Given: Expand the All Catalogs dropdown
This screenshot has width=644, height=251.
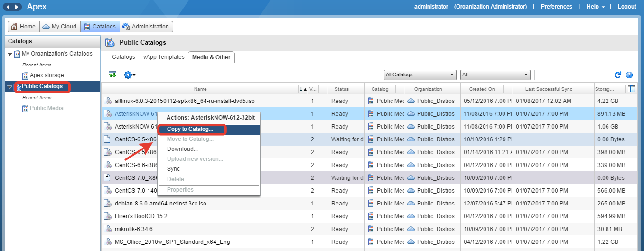Looking at the screenshot, I should pyautogui.click(x=452, y=75).
